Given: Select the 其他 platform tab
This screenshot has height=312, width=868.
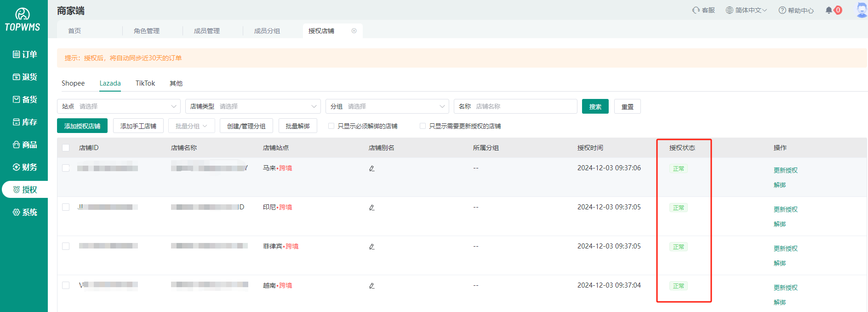Looking at the screenshot, I should 176,83.
